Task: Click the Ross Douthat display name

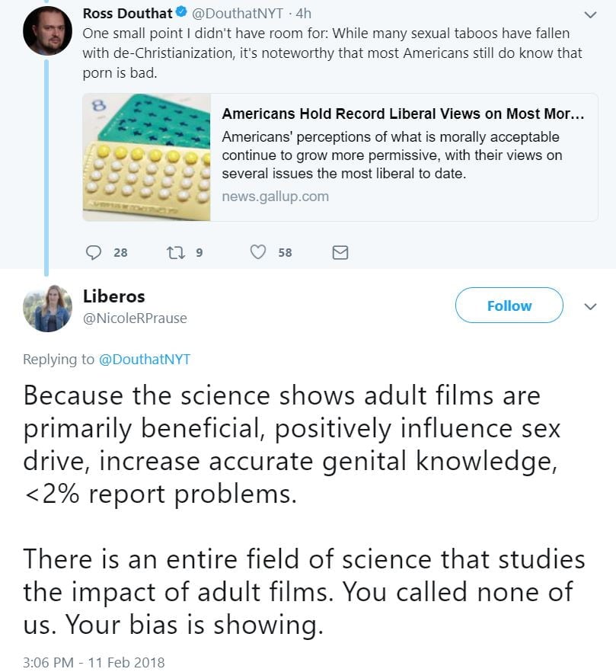Action: (x=127, y=14)
